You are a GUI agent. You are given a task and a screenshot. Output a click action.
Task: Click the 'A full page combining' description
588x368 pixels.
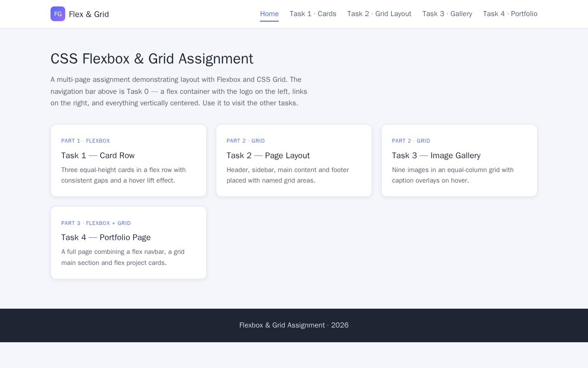tap(123, 257)
